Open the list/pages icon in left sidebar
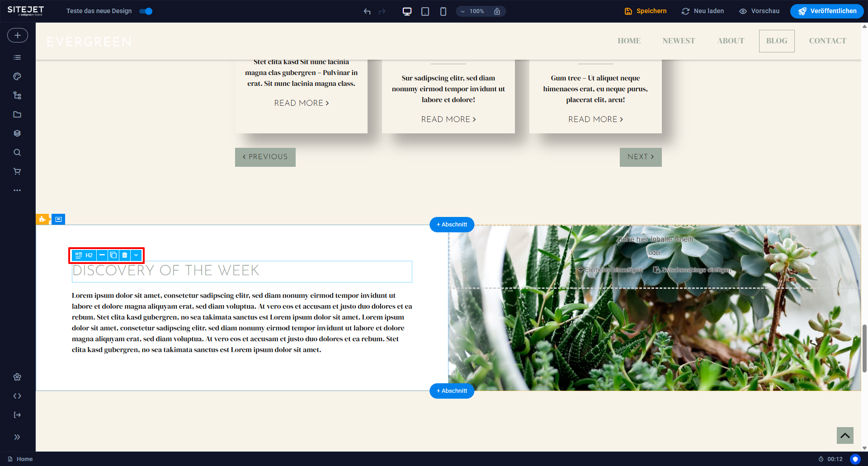Viewport: 868px width, 466px height. click(17, 57)
